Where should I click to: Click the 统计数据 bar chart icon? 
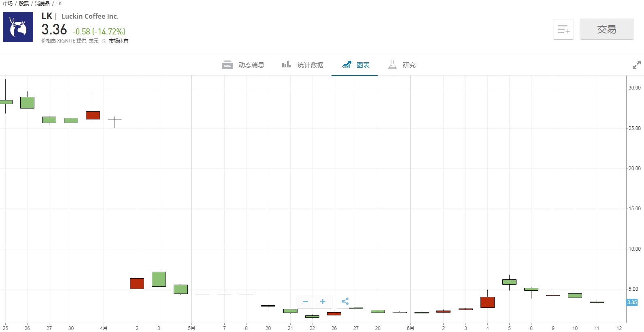point(287,64)
